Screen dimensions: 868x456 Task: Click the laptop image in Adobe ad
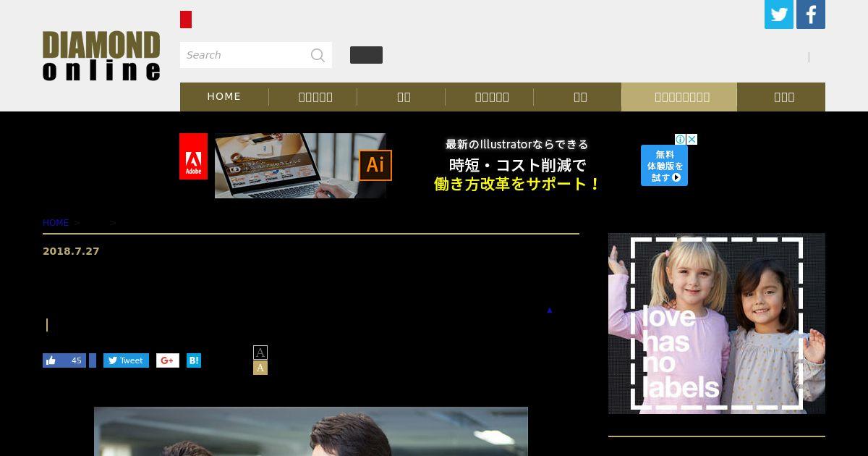point(300,166)
